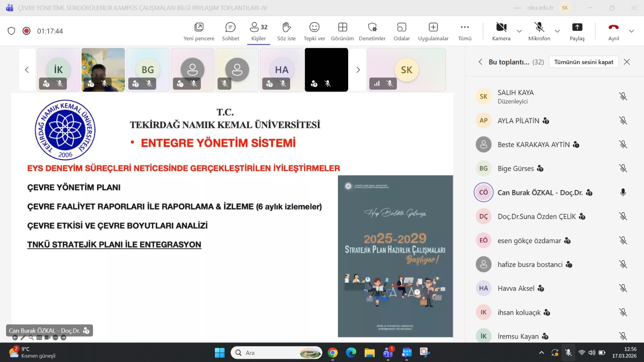Click the muted microphone system tray icon

568,353
